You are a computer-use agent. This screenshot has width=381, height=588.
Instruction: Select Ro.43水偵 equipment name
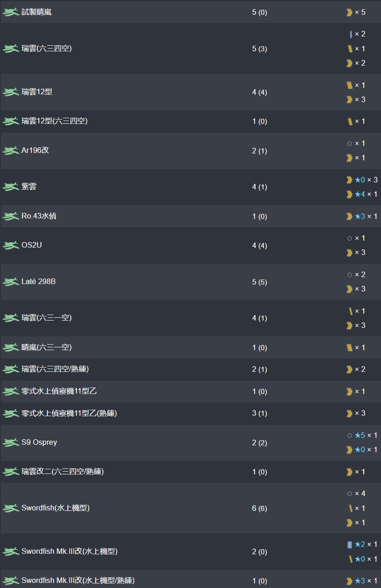[39, 216]
